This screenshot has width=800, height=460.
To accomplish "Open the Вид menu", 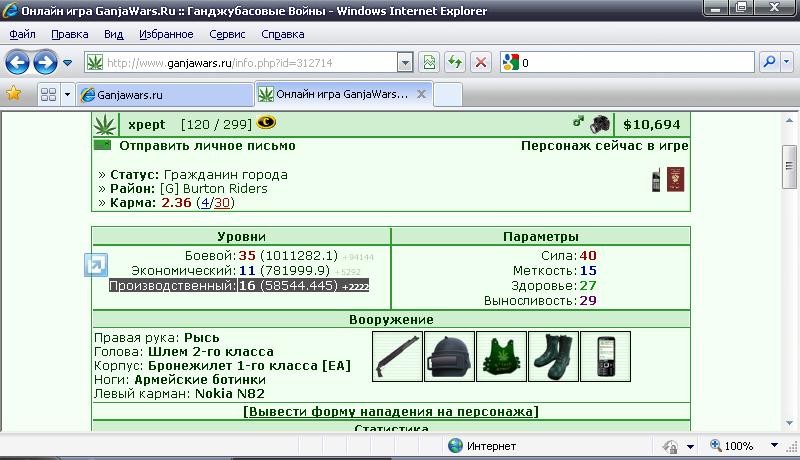I will [x=113, y=34].
